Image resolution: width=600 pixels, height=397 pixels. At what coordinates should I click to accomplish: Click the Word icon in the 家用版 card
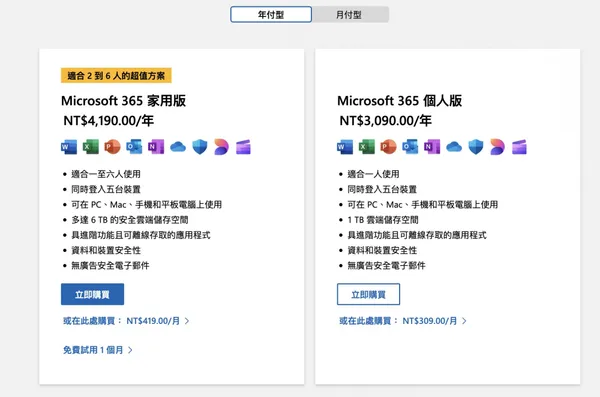69,147
